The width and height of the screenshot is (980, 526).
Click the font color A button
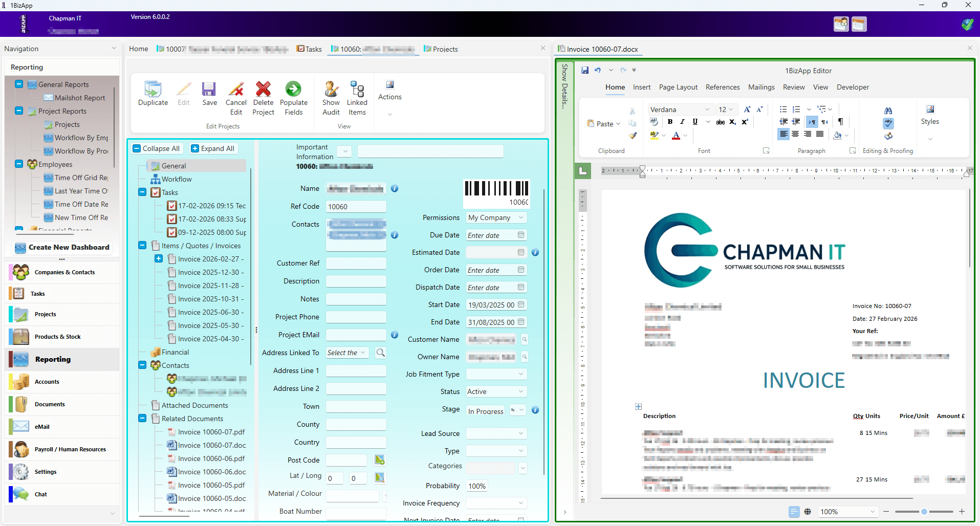(676, 136)
